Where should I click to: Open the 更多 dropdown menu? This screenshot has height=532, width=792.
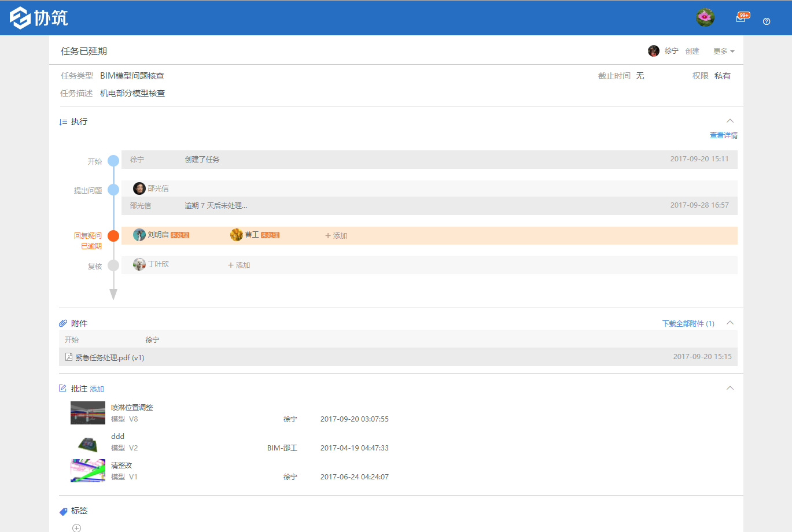click(723, 51)
